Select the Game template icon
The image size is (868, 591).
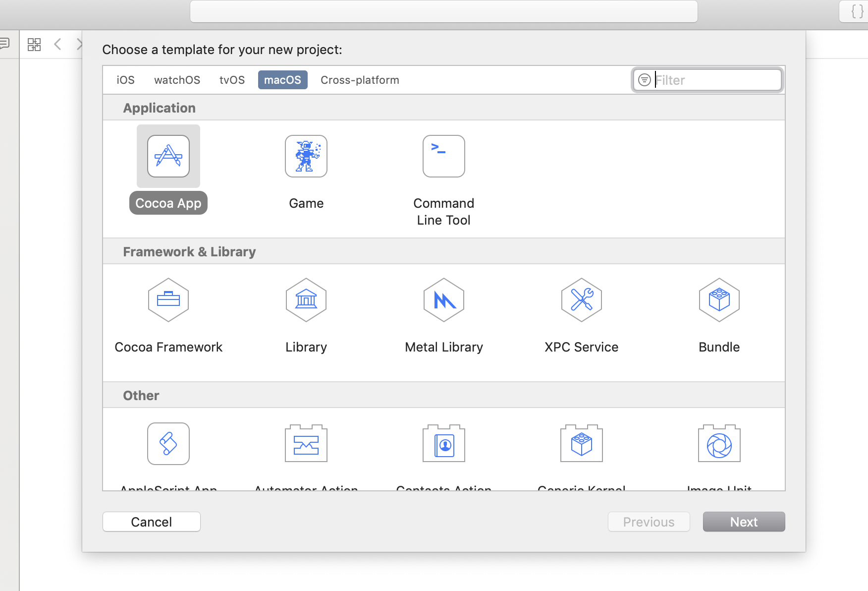[306, 156]
